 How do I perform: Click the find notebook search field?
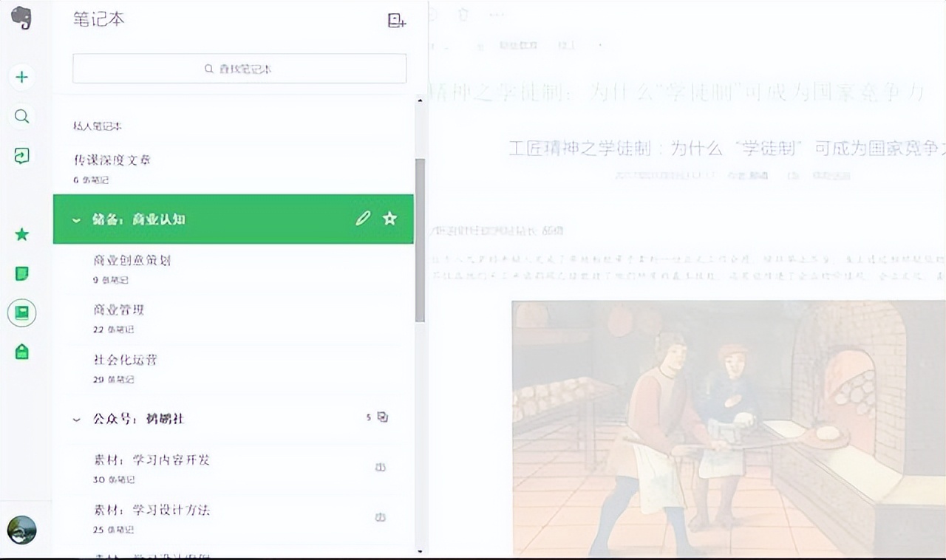point(239,69)
